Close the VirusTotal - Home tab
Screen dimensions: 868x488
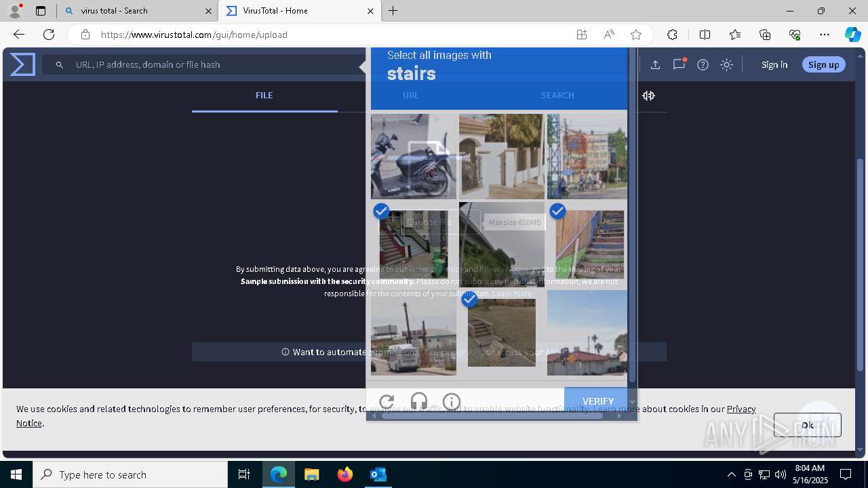[370, 11]
